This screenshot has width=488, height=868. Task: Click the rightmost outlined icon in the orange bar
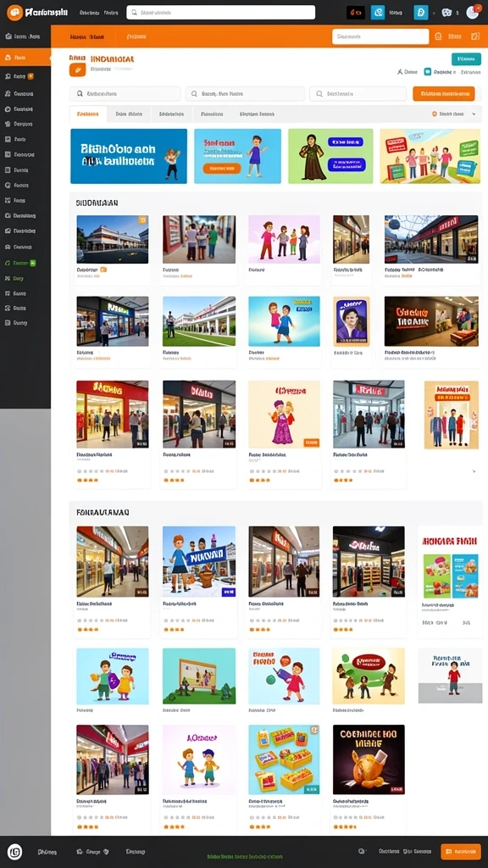(x=474, y=36)
